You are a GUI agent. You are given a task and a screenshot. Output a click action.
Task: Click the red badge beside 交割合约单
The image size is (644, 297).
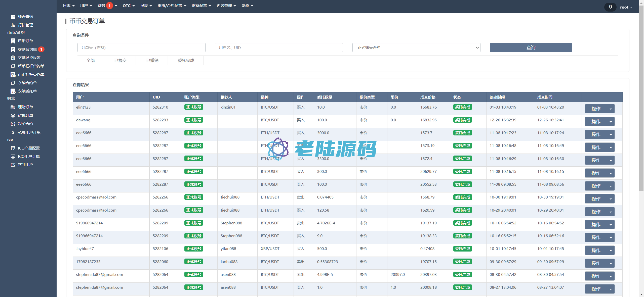coord(41,49)
